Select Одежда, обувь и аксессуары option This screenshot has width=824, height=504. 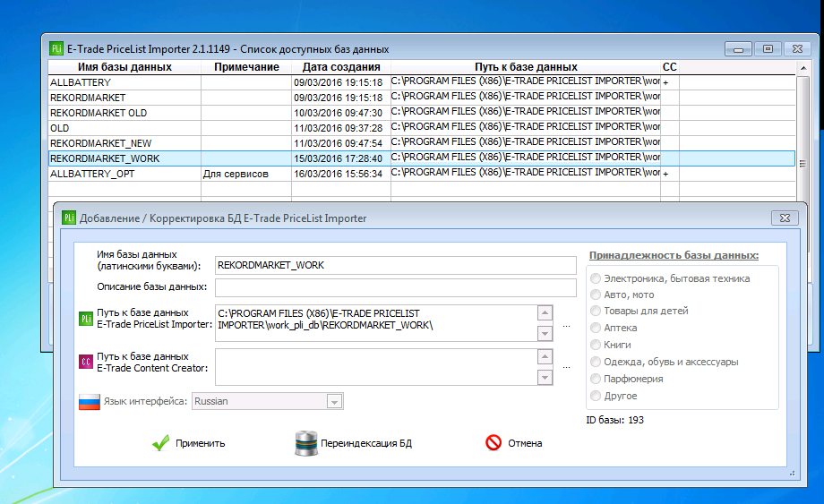[x=596, y=361]
